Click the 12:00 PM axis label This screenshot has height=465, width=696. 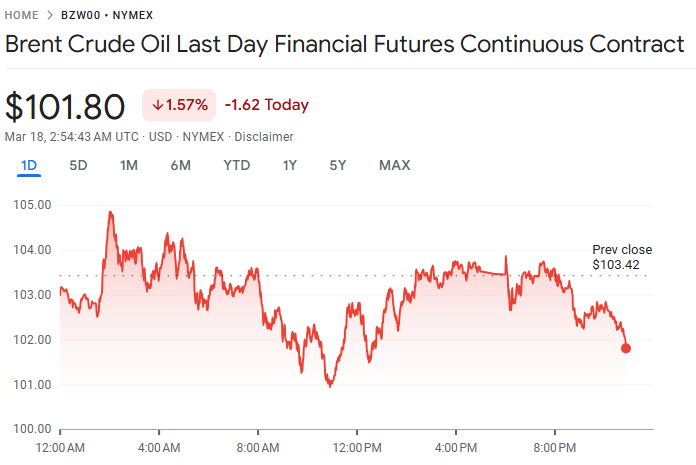click(x=358, y=446)
